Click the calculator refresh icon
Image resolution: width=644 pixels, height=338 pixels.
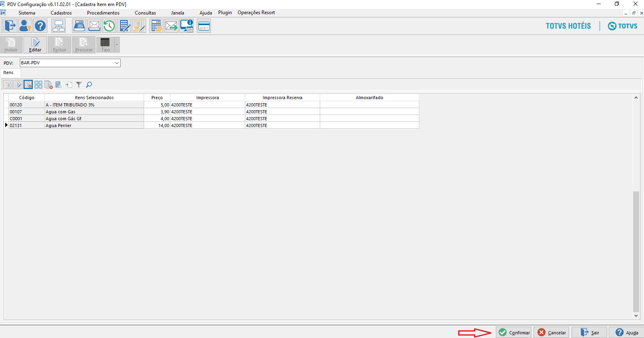click(x=59, y=85)
